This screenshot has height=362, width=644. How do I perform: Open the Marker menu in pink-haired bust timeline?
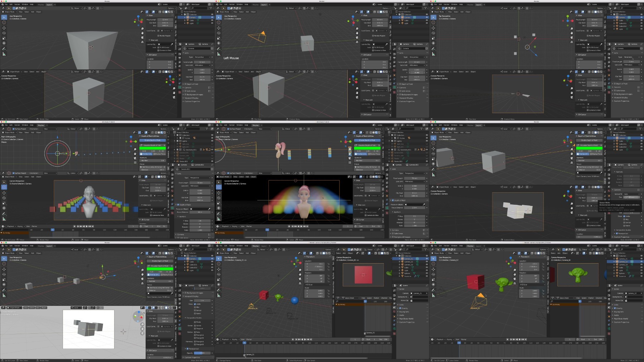tap(249, 226)
